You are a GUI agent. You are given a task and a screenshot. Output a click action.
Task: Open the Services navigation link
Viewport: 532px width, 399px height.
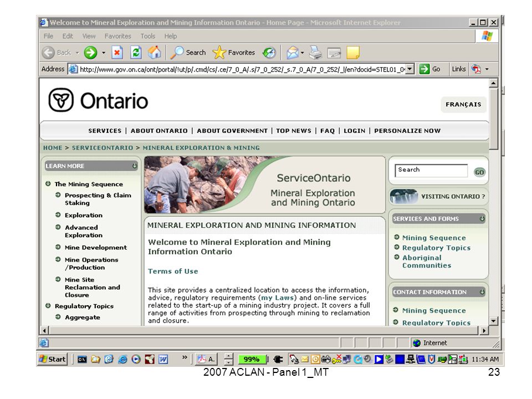[105, 131]
